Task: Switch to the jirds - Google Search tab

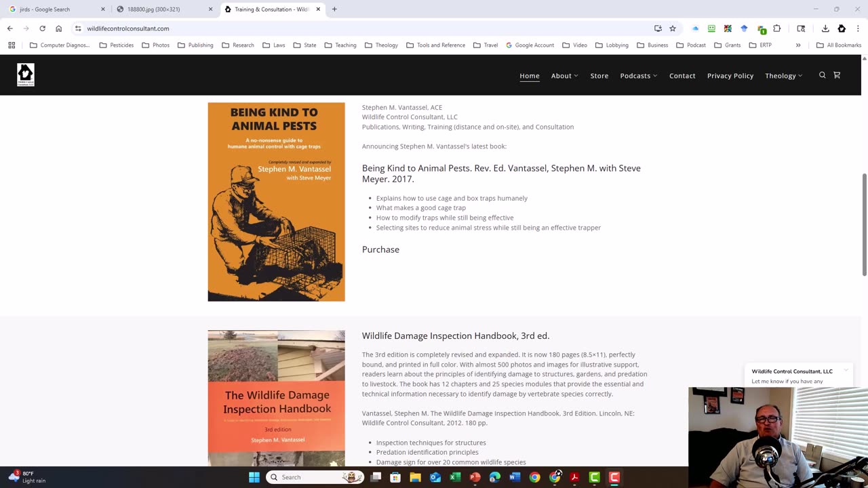Action: (56, 9)
